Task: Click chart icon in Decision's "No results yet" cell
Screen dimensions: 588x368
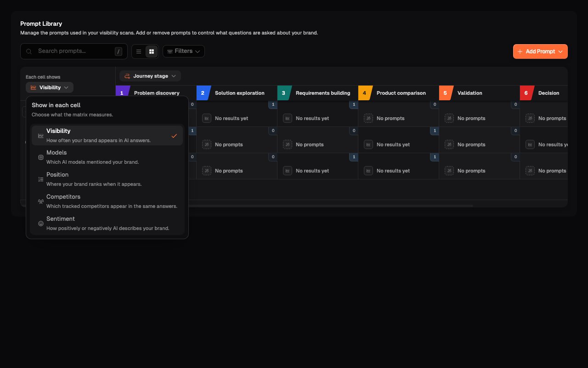Action: tap(530, 144)
